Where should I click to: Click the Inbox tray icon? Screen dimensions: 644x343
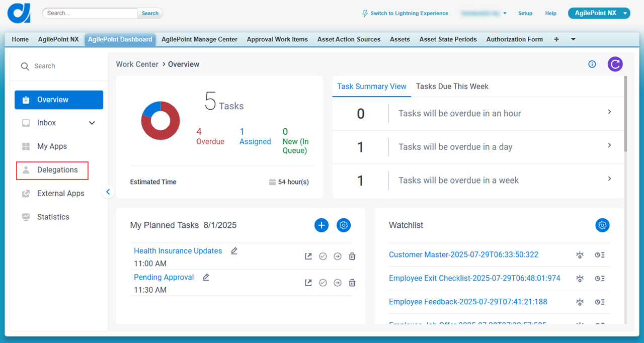(x=26, y=123)
